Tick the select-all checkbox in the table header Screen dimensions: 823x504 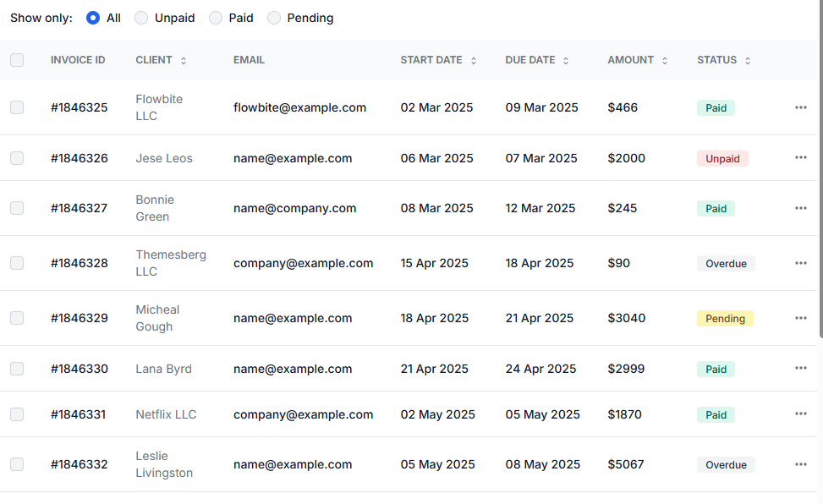(17, 60)
